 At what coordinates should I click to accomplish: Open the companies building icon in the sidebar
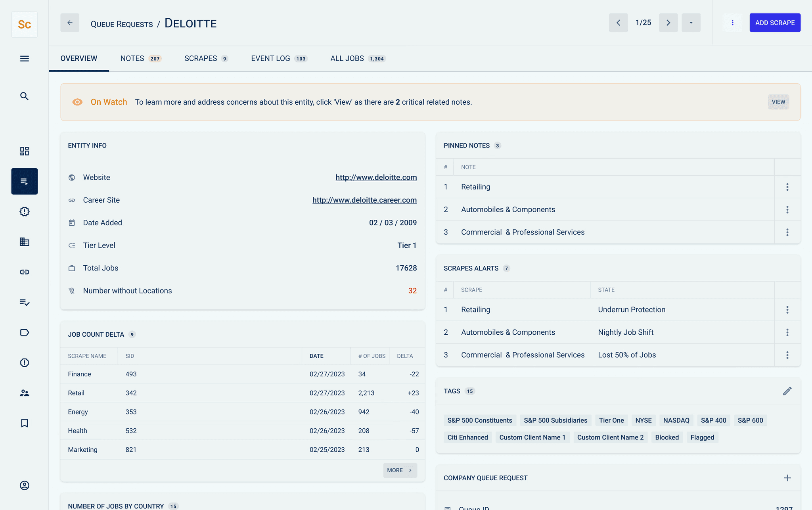[x=25, y=242]
